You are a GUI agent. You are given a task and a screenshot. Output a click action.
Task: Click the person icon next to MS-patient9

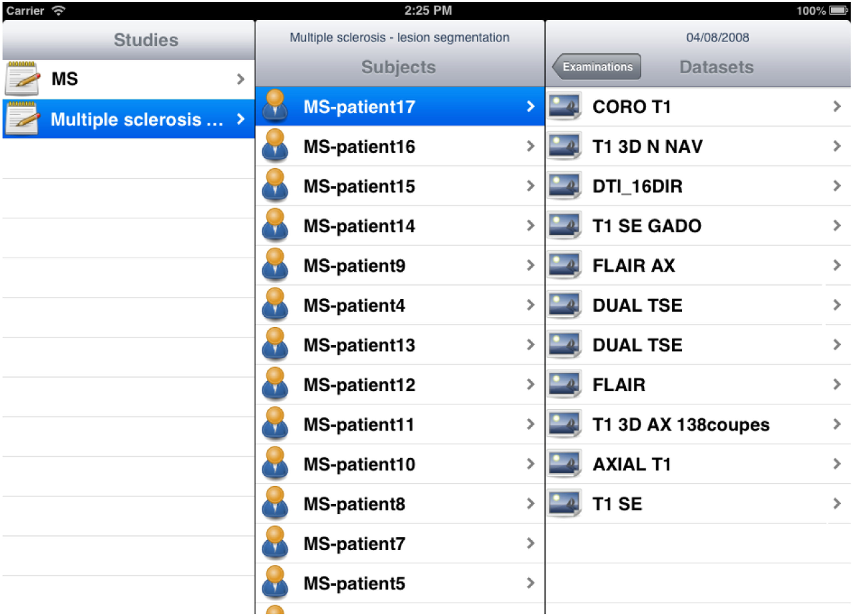point(275,265)
